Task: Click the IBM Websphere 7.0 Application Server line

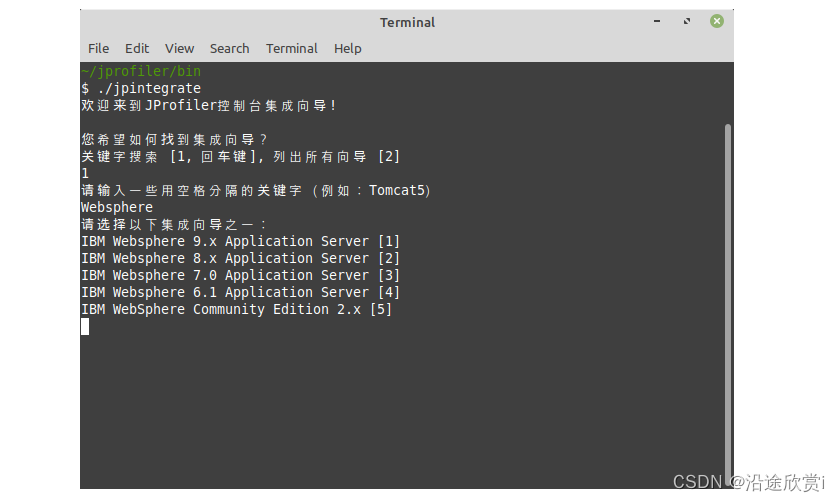Action: click(x=241, y=275)
